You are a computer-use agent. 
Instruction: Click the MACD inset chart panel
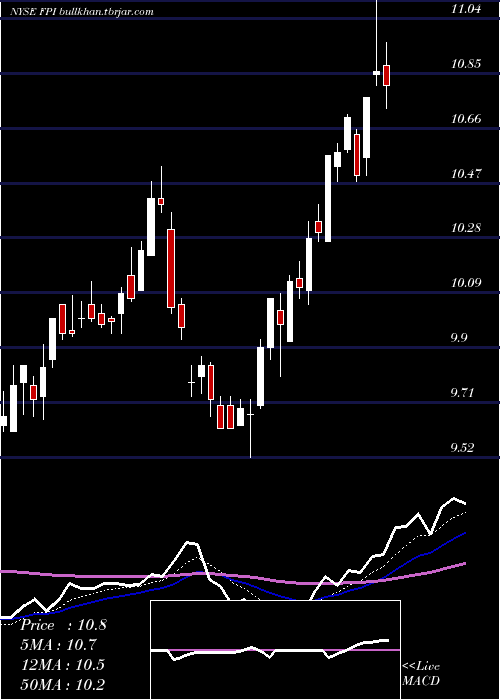(275, 650)
